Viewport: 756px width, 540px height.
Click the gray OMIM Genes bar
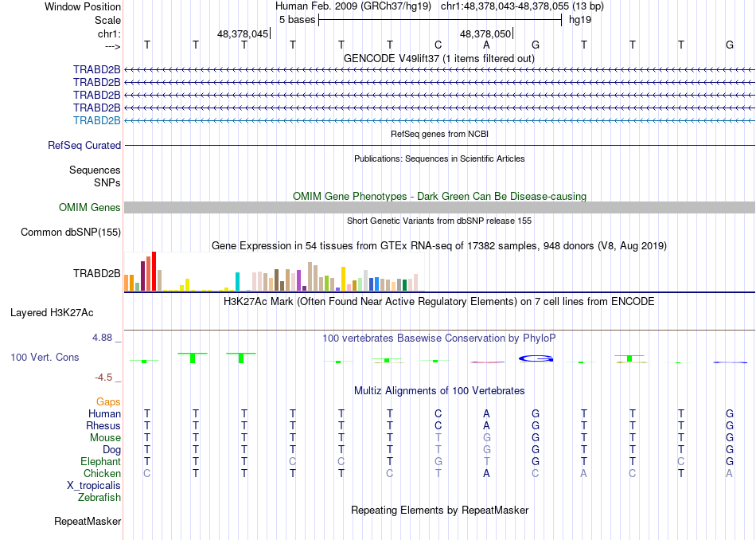[x=440, y=208]
